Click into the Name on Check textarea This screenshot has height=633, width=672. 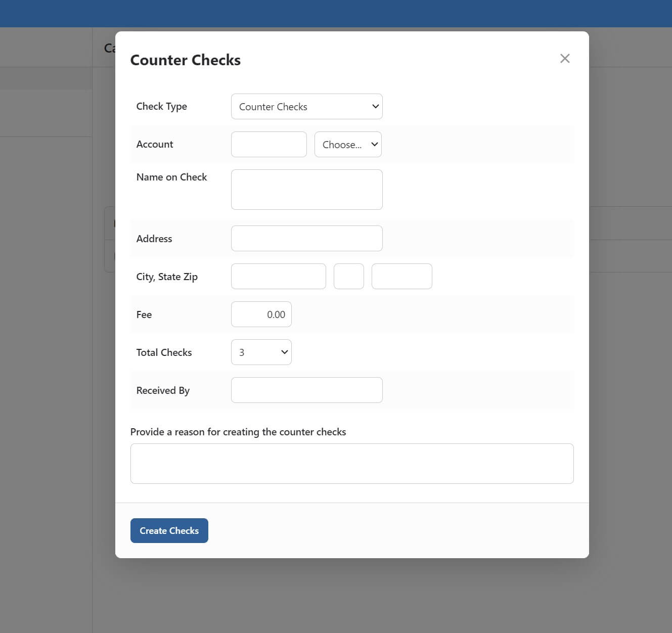306,190
